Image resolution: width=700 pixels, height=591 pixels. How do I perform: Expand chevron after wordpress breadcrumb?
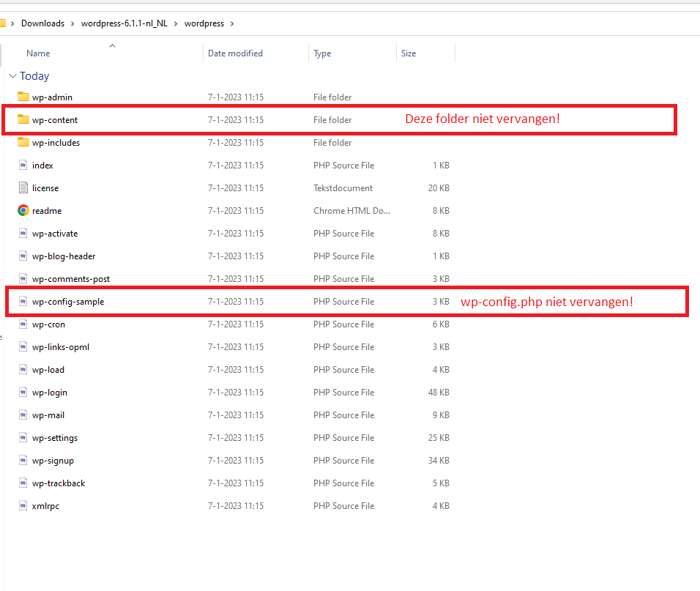pos(232,23)
